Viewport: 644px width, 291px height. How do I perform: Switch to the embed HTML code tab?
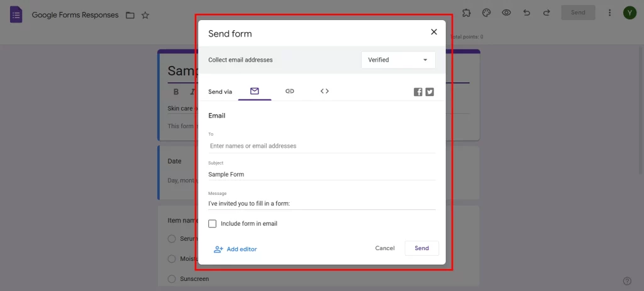(x=325, y=91)
